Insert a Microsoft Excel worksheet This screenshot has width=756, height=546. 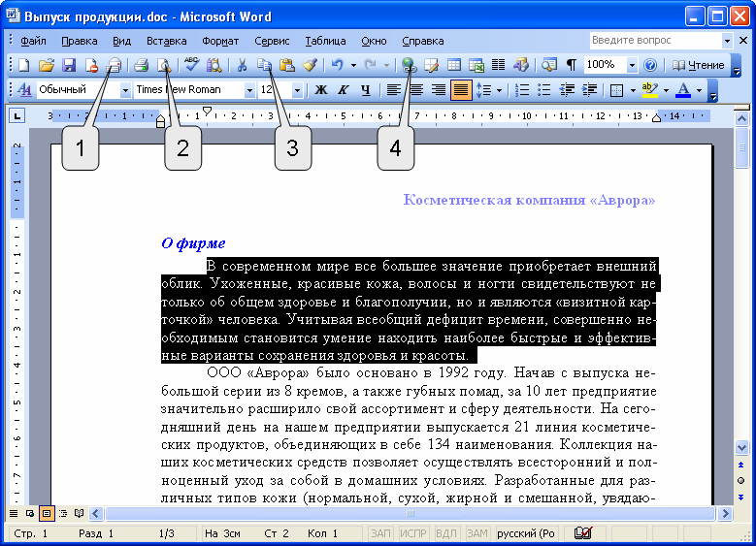477,65
